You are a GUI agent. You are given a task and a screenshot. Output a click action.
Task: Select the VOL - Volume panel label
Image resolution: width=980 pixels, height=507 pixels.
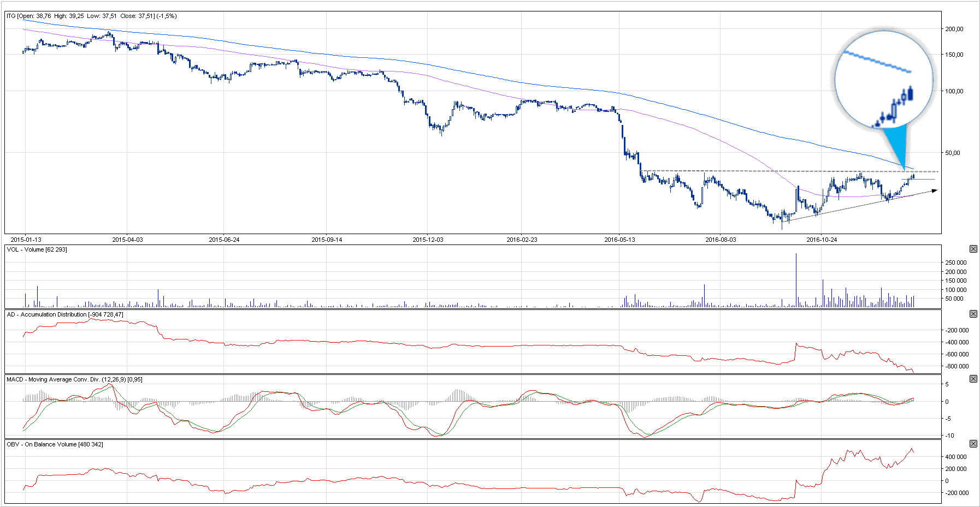click(37, 249)
